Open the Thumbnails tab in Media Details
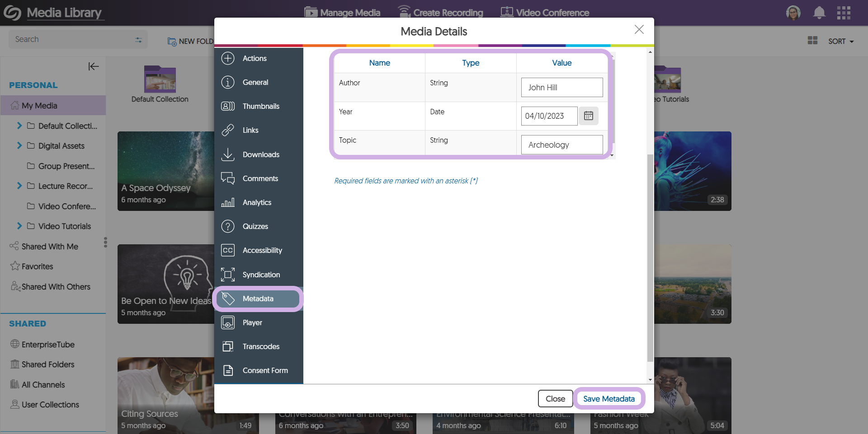The height and width of the screenshot is (434, 868). pos(260,106)
